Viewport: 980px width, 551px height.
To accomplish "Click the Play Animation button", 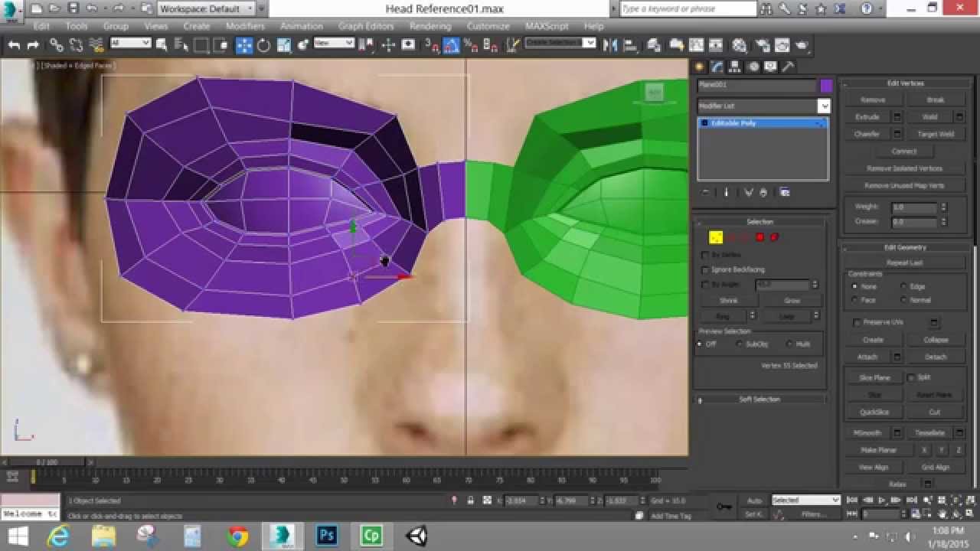I will click(881, 500).
